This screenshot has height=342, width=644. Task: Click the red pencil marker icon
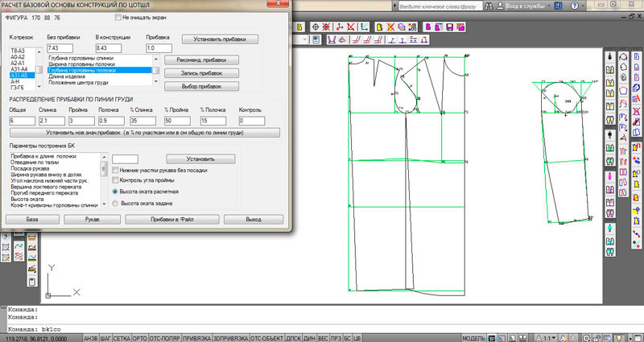pyautogui.click(x=636, y=122)
